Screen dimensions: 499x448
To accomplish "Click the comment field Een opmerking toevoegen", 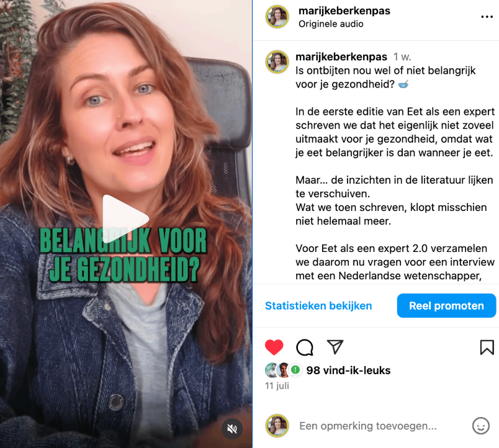I will (x=368, y=426).
